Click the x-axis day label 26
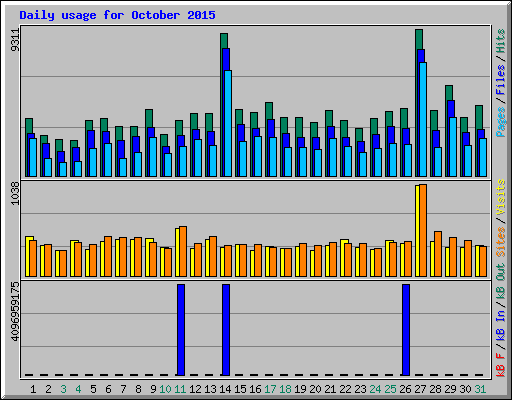512x400 pixels. [x=405, y=389]
